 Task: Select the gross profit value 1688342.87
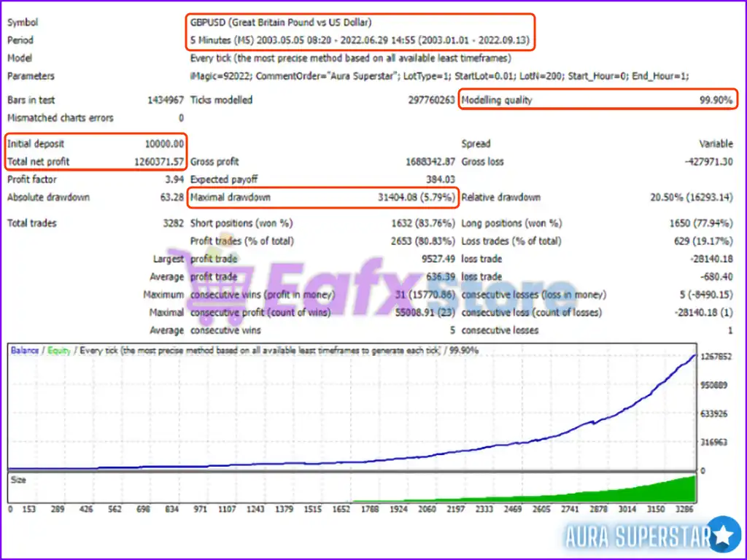tap(430, 162)
